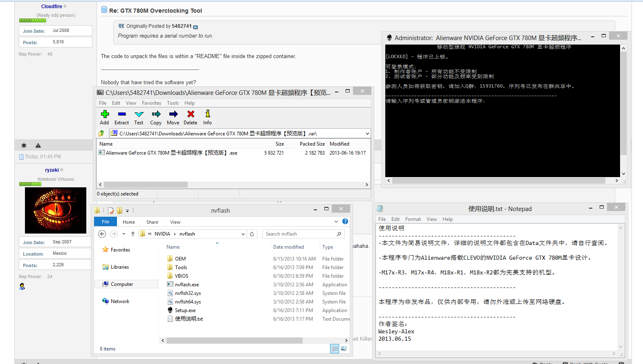Open ryzeki's forum profile link
This screenshot has width=643, height=364.
(52, 170)
